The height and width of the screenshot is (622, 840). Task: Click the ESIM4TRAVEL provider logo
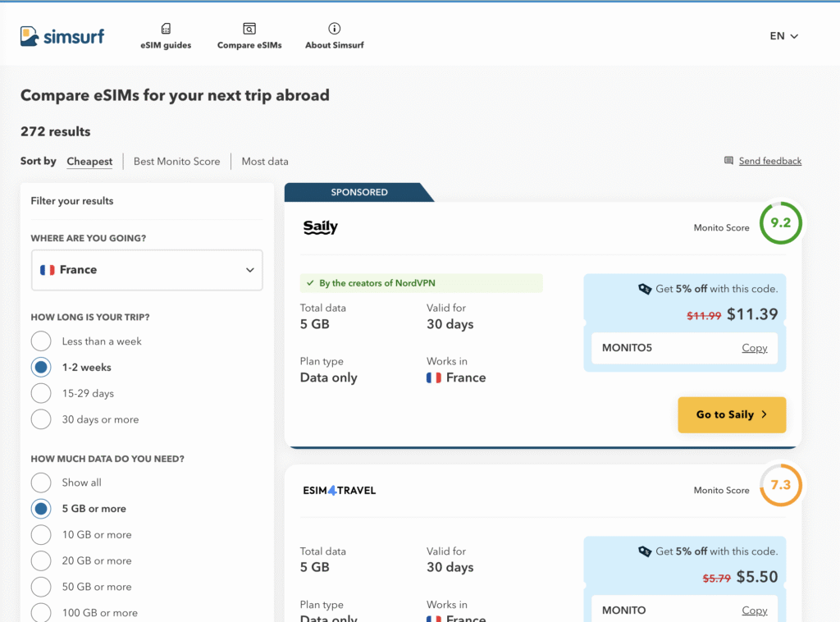[x=339, y=490]
